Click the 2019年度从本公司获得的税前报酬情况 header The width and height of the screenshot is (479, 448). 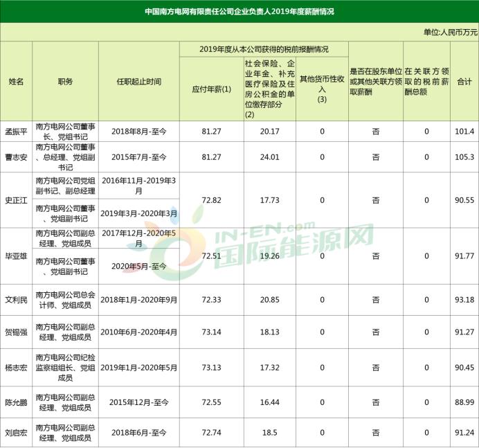264,49
